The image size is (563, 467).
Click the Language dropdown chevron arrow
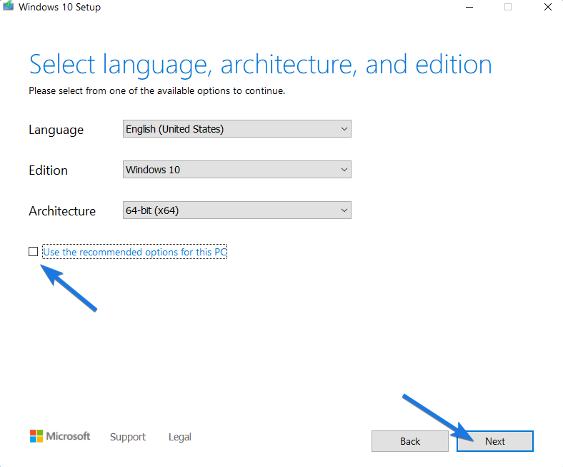click(x=344, y=129)
